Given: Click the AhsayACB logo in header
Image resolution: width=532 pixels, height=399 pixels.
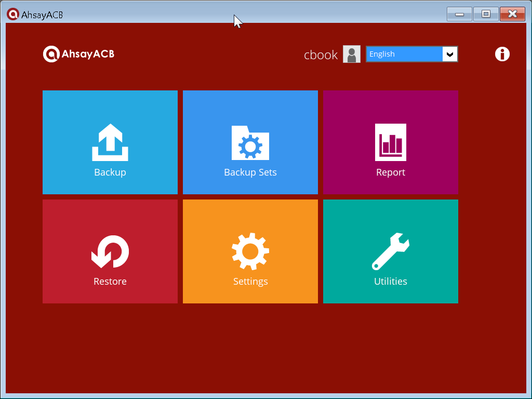Looking at the screenshot, I should tap(79, 54).
